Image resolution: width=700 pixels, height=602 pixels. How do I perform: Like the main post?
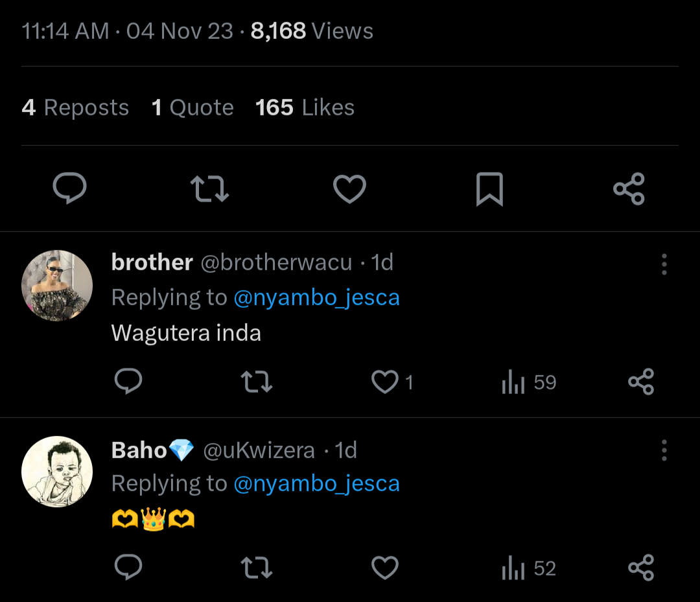tap(349, 189)
